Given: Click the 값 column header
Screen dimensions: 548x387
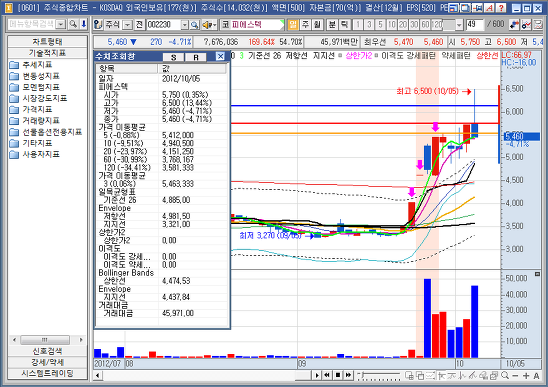Looking at the screenshot, I should (x=193, y=69).
